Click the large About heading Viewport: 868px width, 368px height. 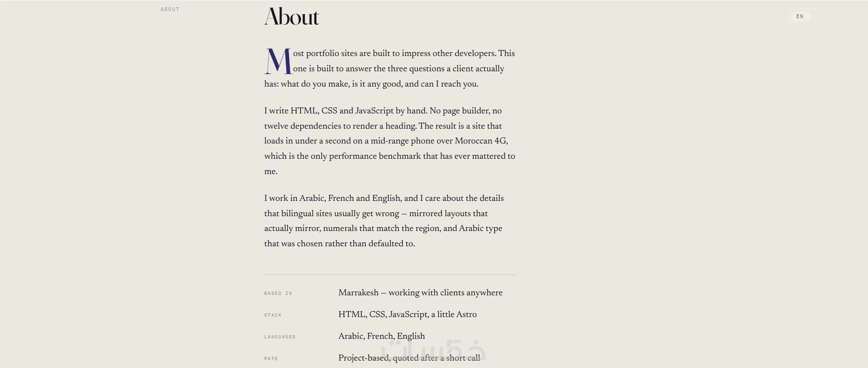tap(292, 17)
